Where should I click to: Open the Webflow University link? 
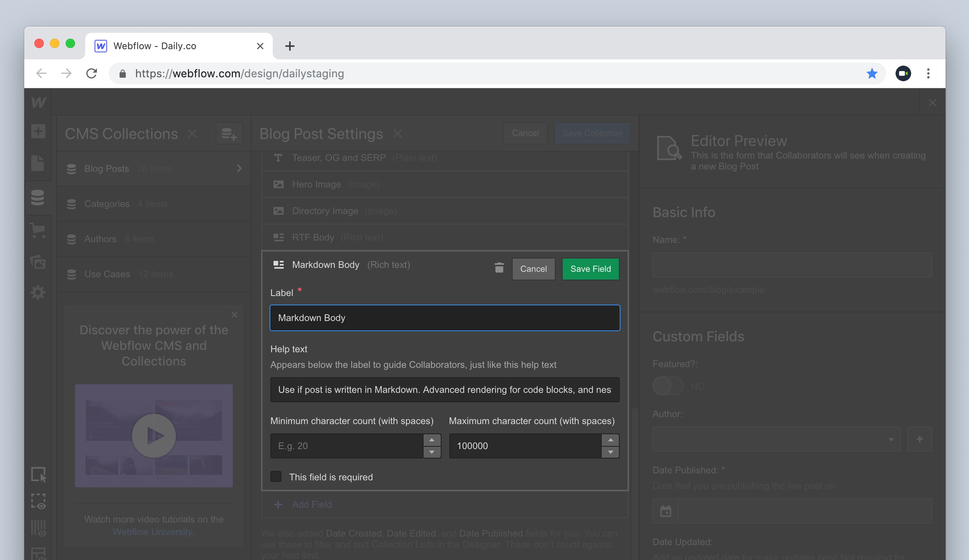click(154, 532)
